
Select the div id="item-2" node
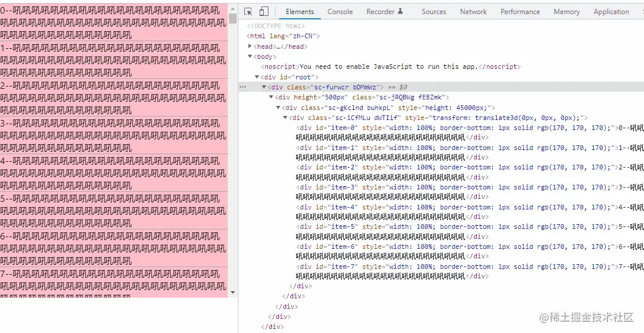click(x=470, y=172)
